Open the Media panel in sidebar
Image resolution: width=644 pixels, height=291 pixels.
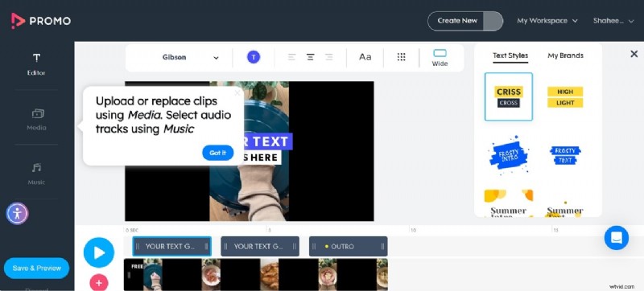point(36,119)
